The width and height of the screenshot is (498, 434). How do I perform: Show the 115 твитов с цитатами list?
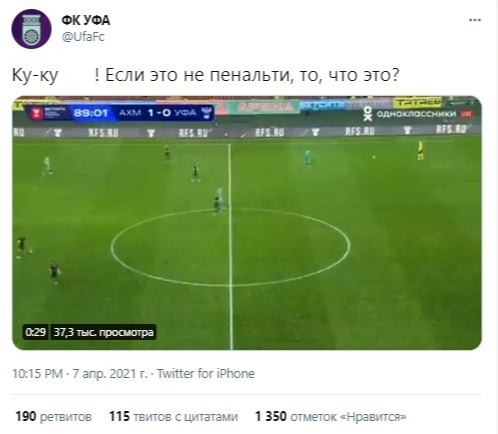[174, 416]
